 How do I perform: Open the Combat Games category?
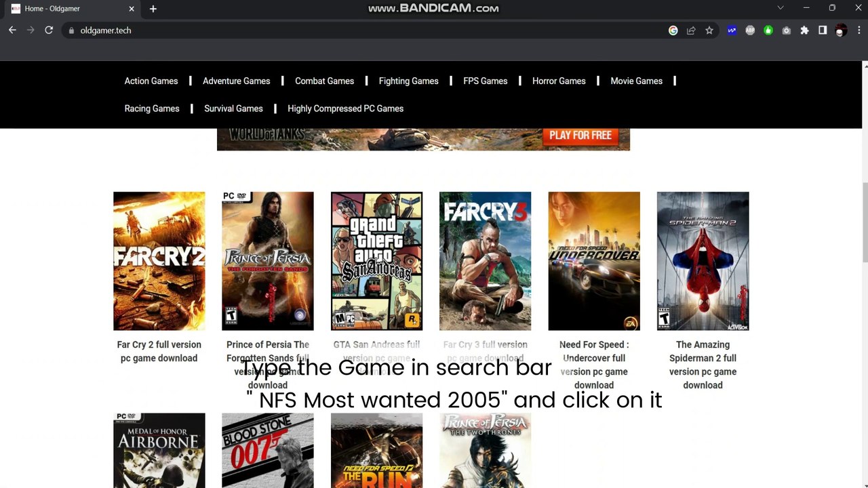pos(325,81)
